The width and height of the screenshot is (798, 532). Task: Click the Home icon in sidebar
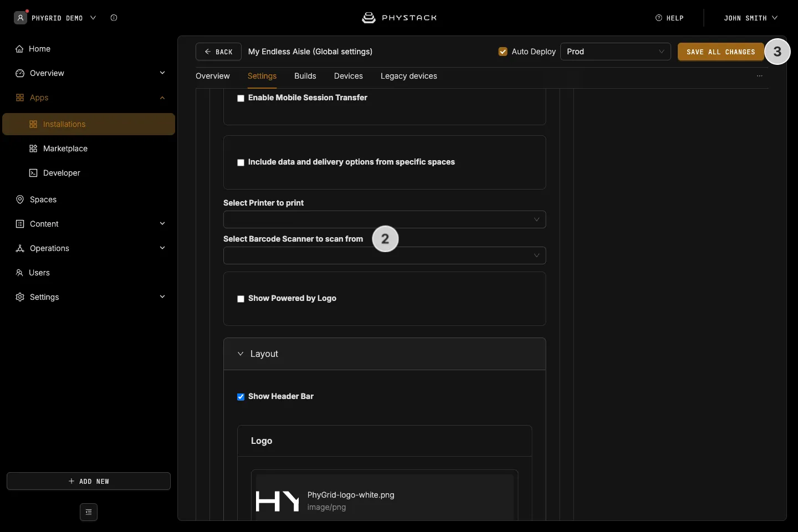[19, 49]
